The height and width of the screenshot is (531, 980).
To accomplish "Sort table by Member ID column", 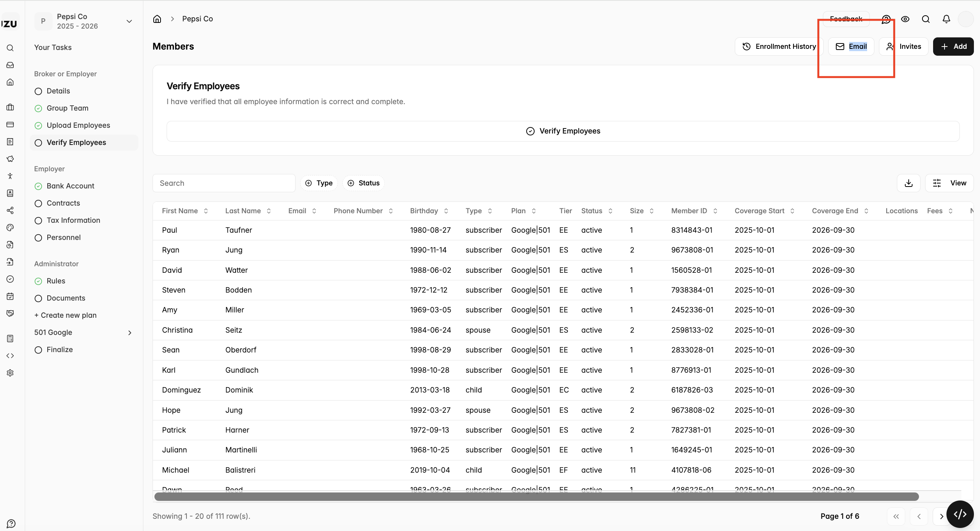I will point(694,211).
